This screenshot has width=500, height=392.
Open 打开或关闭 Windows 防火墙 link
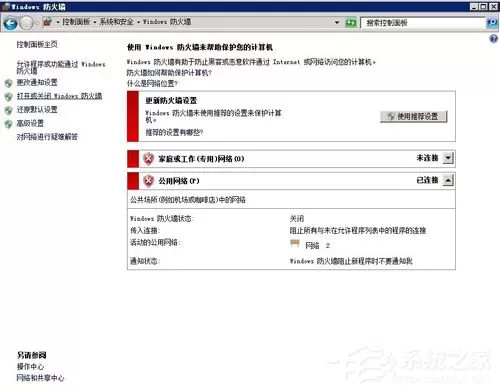tap(59, 96)
